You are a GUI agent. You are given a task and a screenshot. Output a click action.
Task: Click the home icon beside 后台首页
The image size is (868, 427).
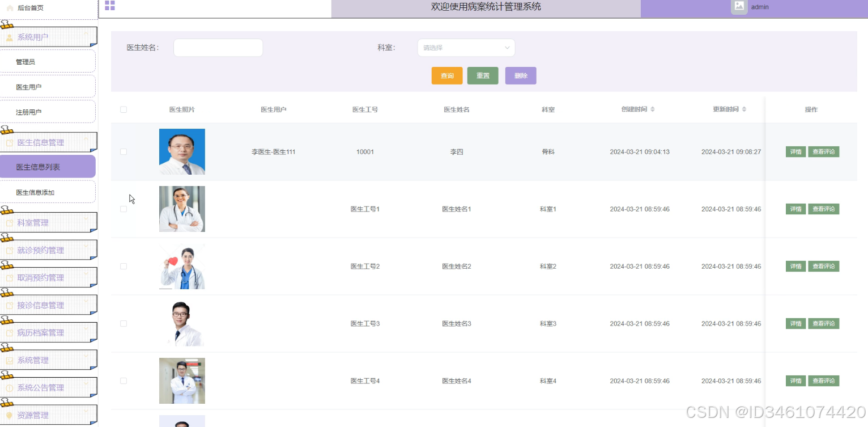tap(10, 8)
